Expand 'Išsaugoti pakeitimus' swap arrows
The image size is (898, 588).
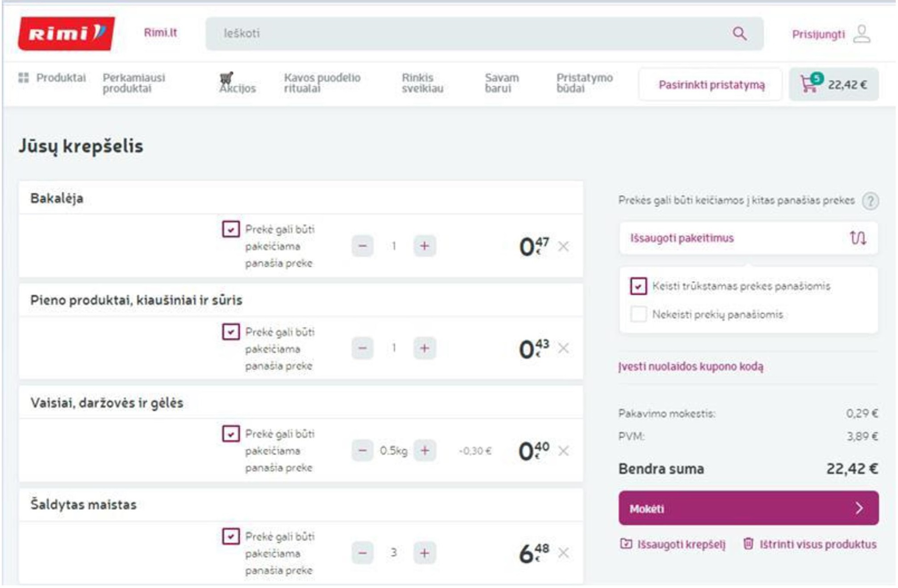click(x=857, y=238)
